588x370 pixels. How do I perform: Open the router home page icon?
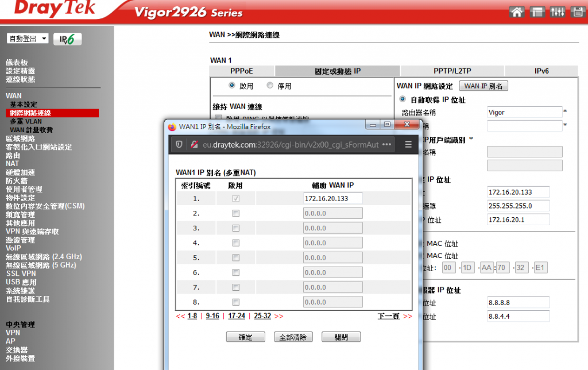[516, 12]
